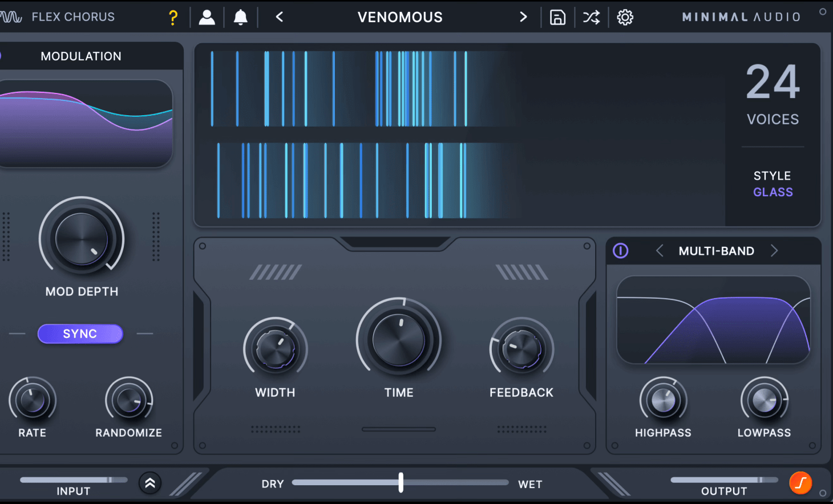833x504 pixels.
Task: Click the FEEDBACK knob
Action: tap(521, 348)
